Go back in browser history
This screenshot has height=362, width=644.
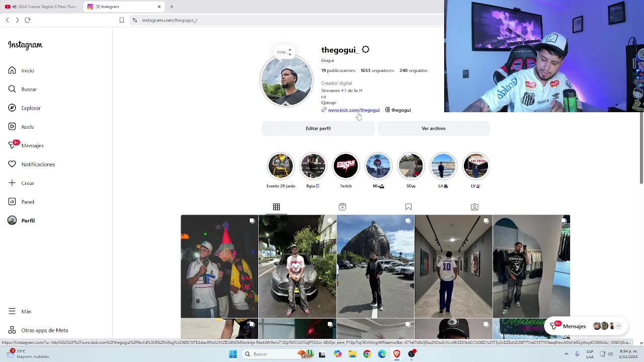point(7,20)
